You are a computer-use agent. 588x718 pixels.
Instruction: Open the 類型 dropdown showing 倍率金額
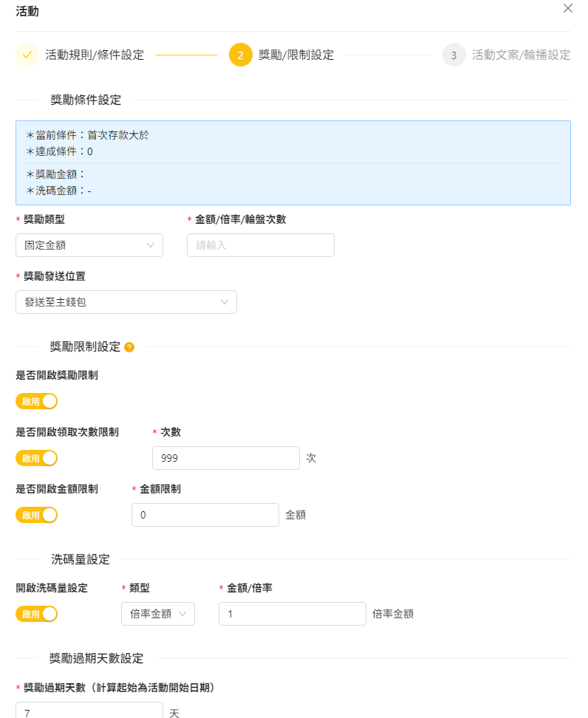click(157, 614)
